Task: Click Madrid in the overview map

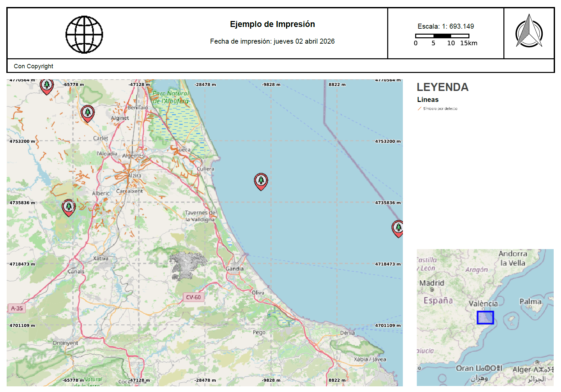Action: [431, 283]
